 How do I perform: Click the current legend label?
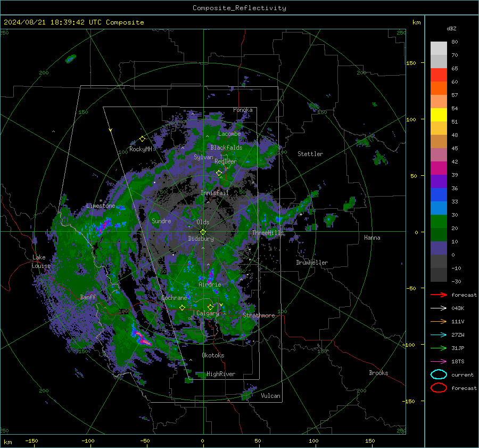[463, 375]
